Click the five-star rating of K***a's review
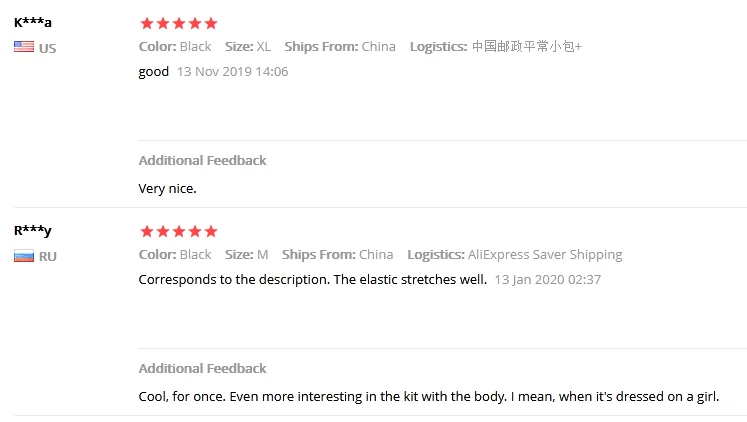747x422 pixels. (179, 23)
